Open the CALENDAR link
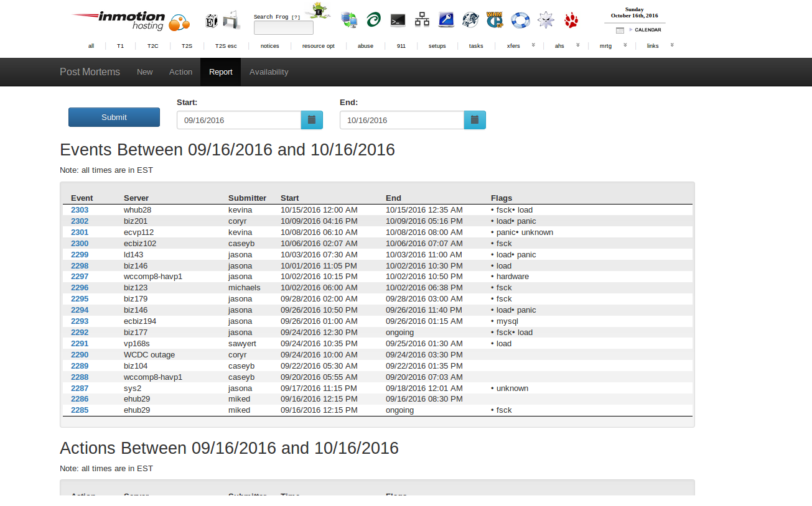This screenshot has width=812, height=506. tap(648, 30)
